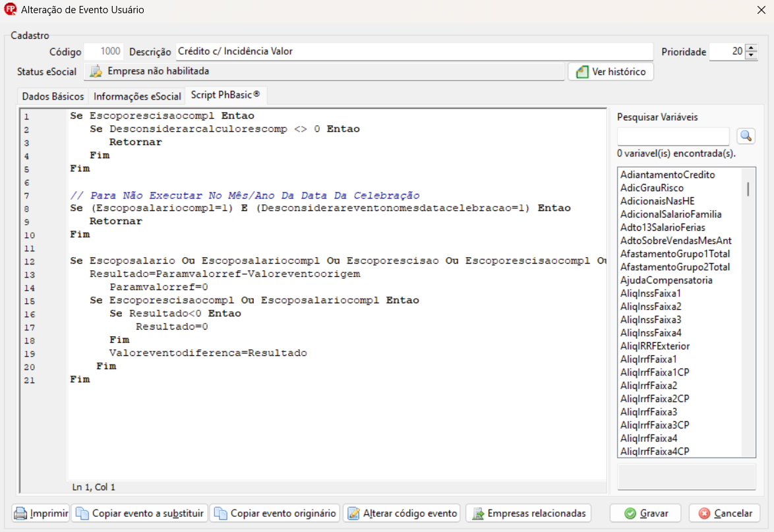Click line number 21 in the gutter
The width and height of the screenshot is (774, 532).
29,380
